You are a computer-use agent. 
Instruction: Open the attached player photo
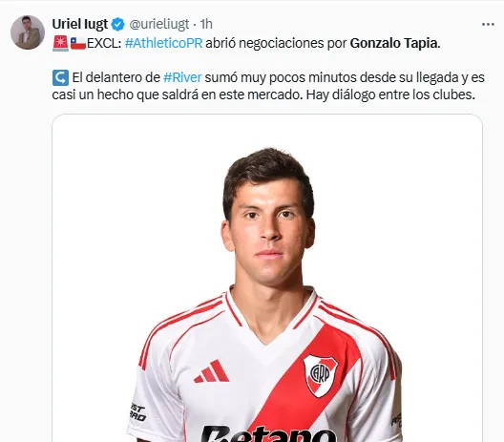pos(267,278)
